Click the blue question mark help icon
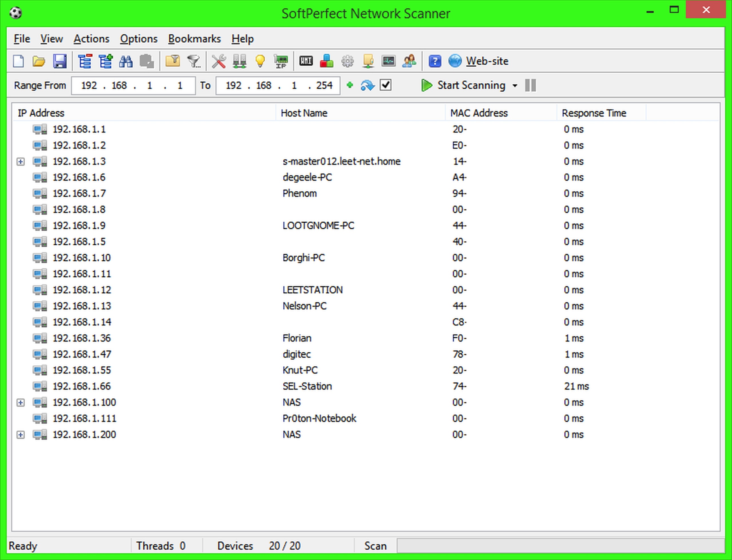This screenshot has height=560, width=732. coord(434,61)
